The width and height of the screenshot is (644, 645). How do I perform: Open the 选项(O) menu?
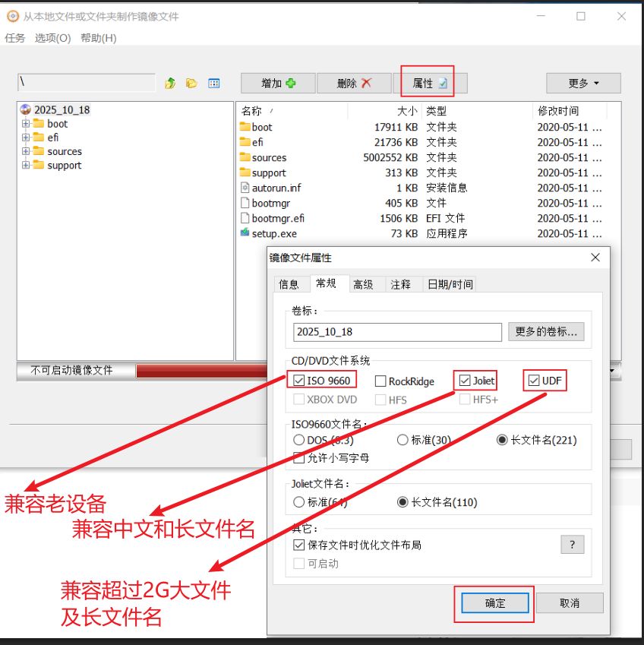(x=52, y=38)
